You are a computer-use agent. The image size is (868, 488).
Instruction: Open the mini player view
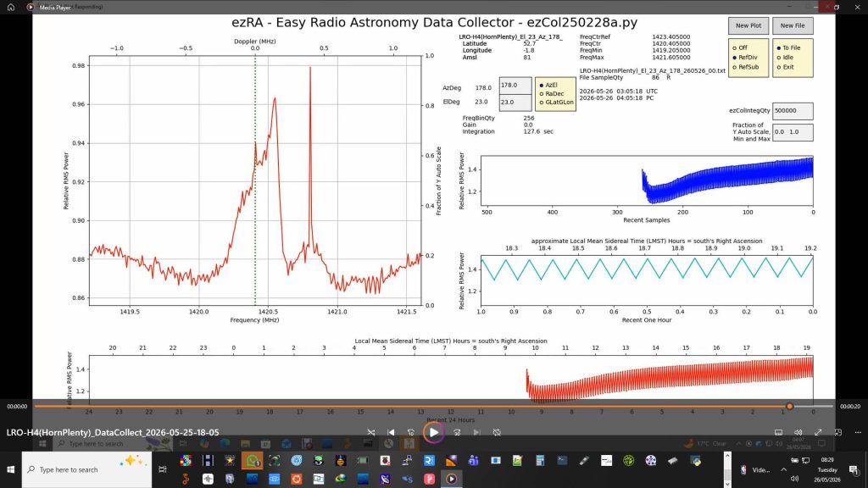click(x=838, y=432)
